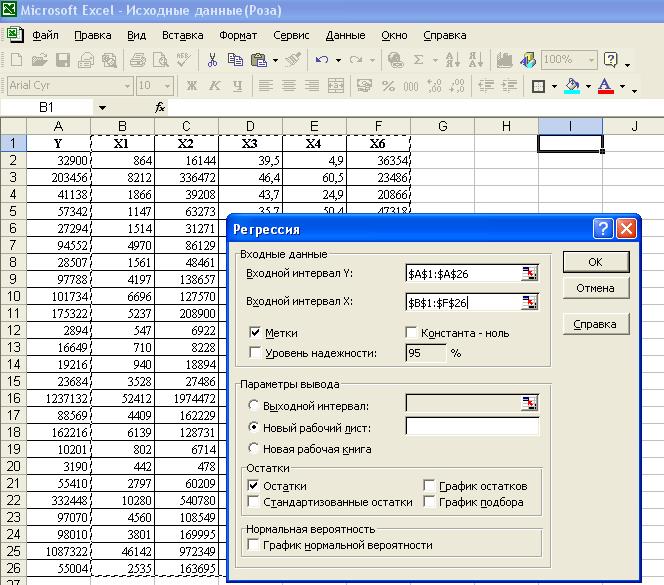The image size is (664, 585).
Task: Open the Сервис menu
Action: point(291,35)
